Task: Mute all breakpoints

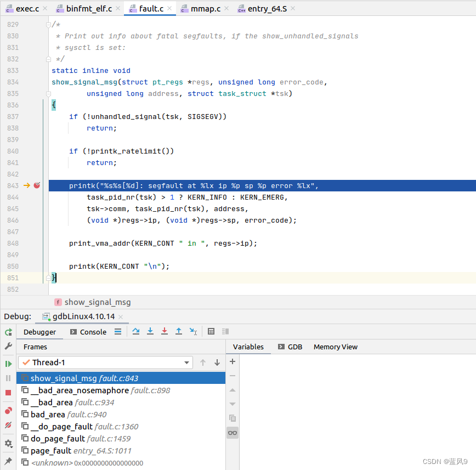Action: tap(9, 425)
